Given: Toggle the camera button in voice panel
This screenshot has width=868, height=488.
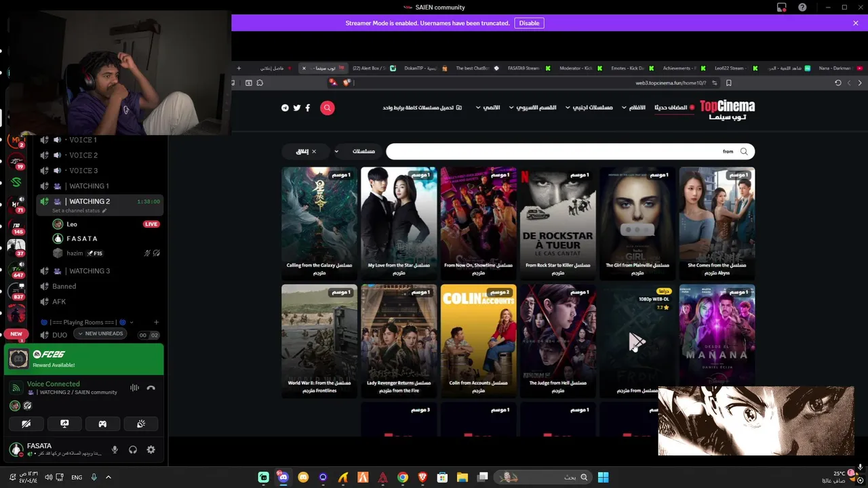Looking at the screenshot, I should coord(26,424).
